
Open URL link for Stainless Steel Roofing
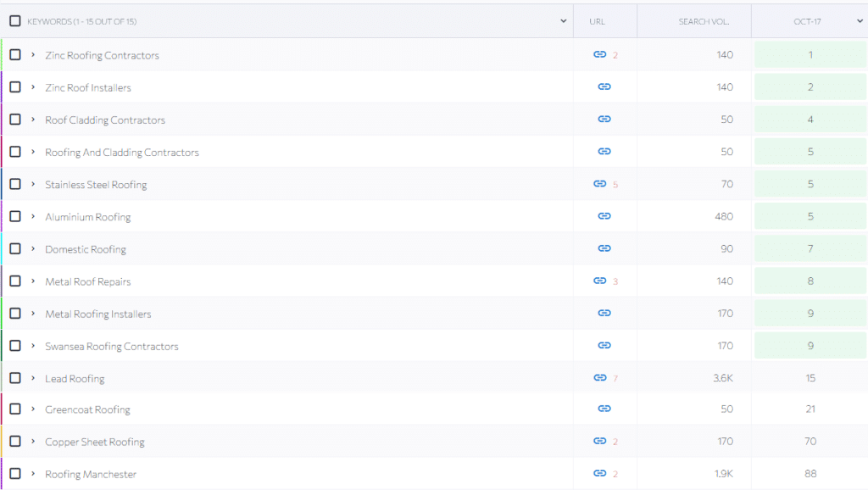point(599,183)
